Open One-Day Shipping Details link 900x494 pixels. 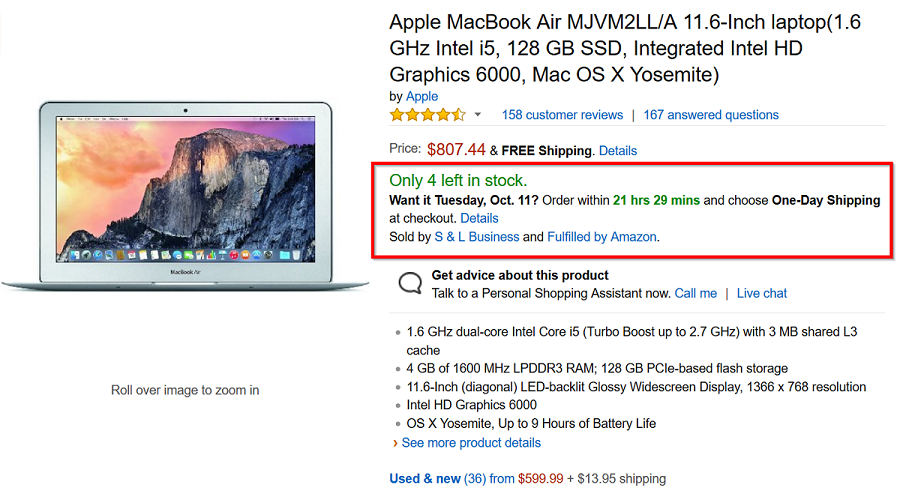coord(479,218)
